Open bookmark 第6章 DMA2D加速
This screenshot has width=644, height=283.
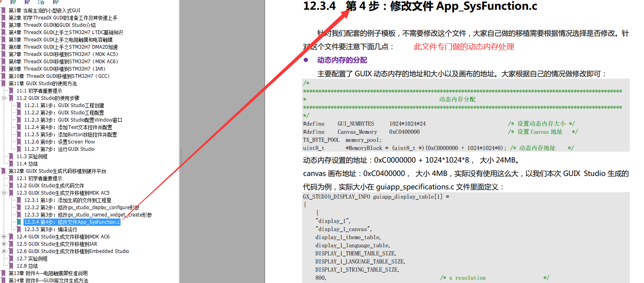click(63, 47)
